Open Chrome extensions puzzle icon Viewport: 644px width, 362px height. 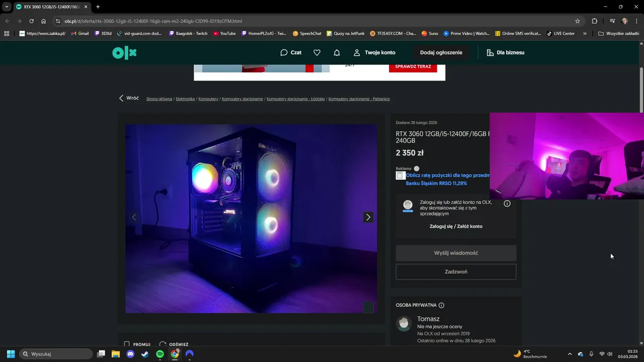click(595, 21)
